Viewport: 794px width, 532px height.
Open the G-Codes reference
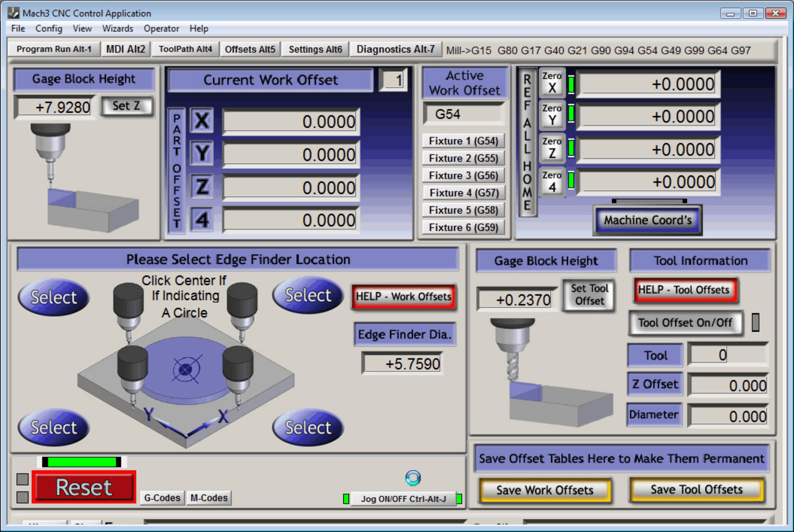[162, 498]
